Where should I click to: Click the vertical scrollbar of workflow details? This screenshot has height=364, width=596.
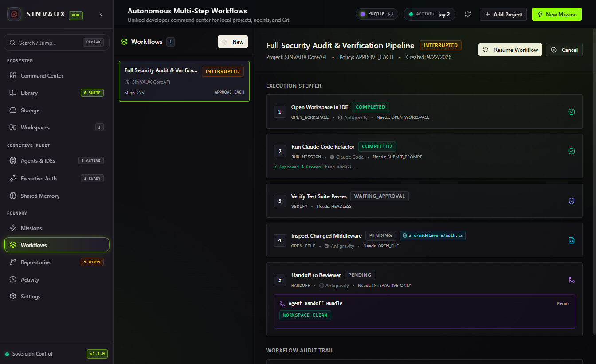[594, 182]
